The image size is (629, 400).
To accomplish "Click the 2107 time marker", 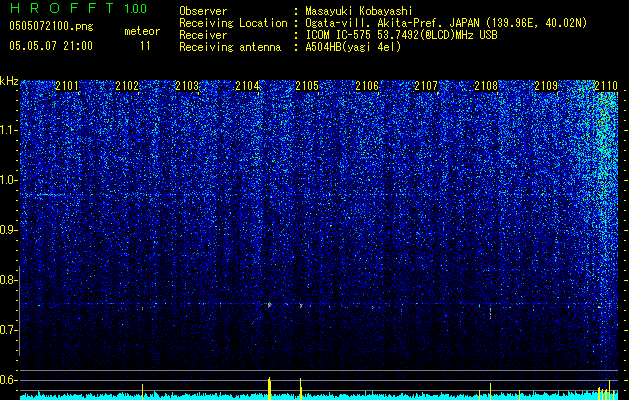I will pyautogui.click(x=426, y=86).
